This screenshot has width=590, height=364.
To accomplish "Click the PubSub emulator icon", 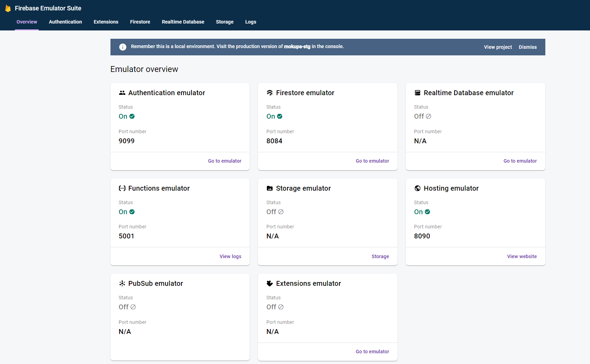I will point(122,283).
